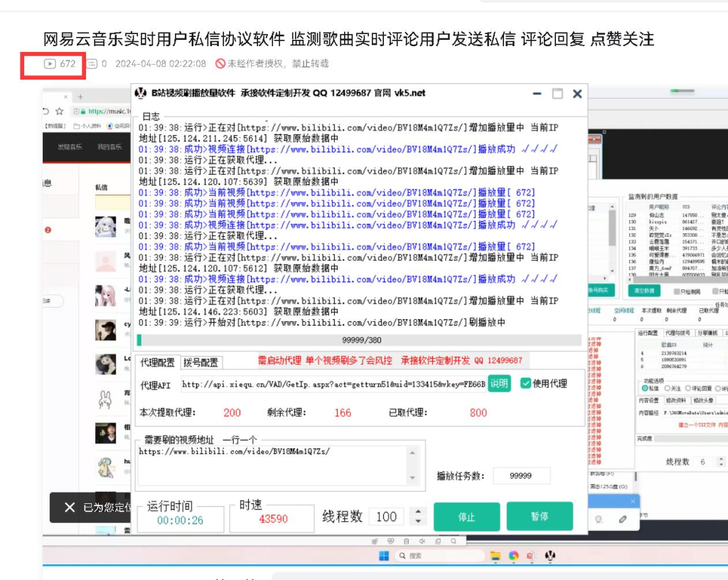Toggle the 使用代理 checkbox
This screenshot has width=728, height=580.
coord(525,383)
